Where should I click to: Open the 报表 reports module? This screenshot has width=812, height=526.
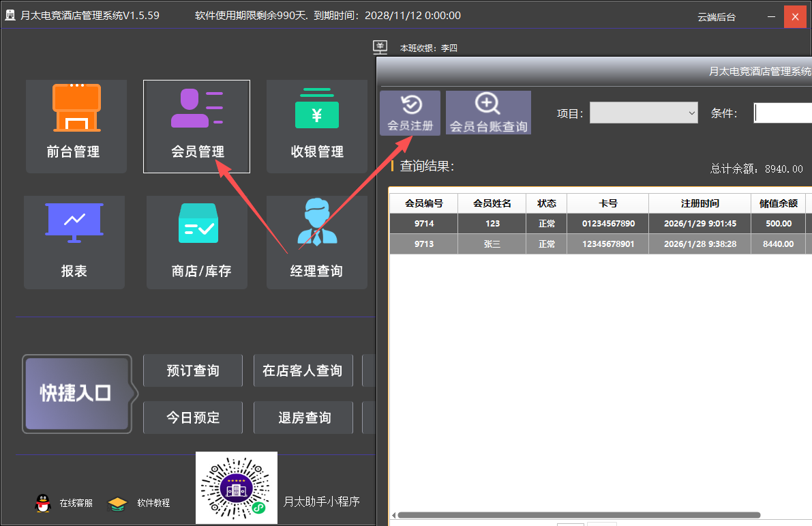tap(74, 242)
